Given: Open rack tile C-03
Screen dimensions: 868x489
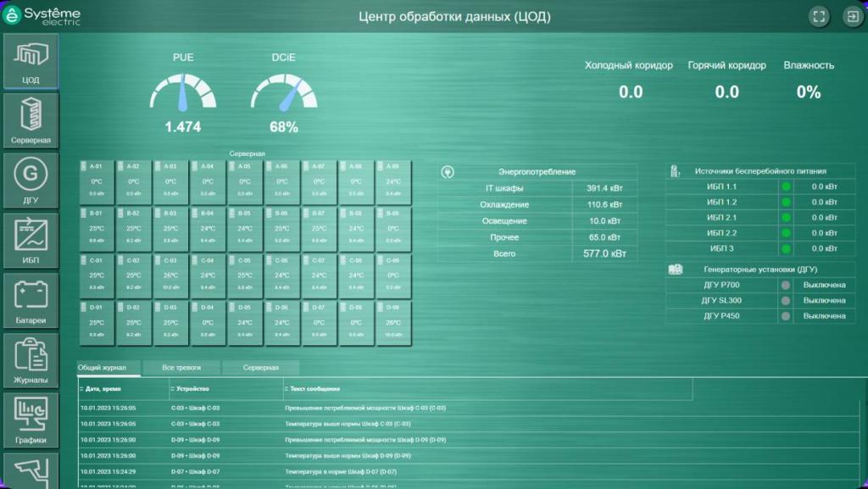Looking at the screenshot, I should tap(170, 275).
